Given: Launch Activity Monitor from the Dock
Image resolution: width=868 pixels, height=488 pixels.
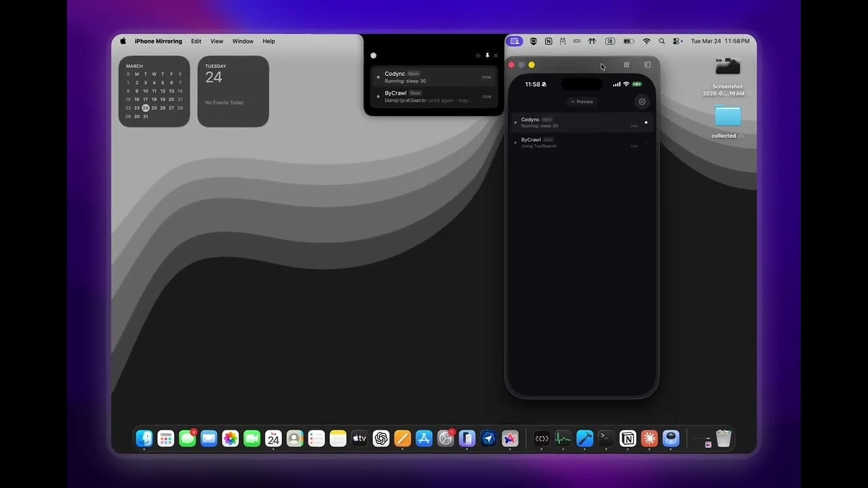Looking at the screenshot, I should pyautogui.click(x=563, y=439).
